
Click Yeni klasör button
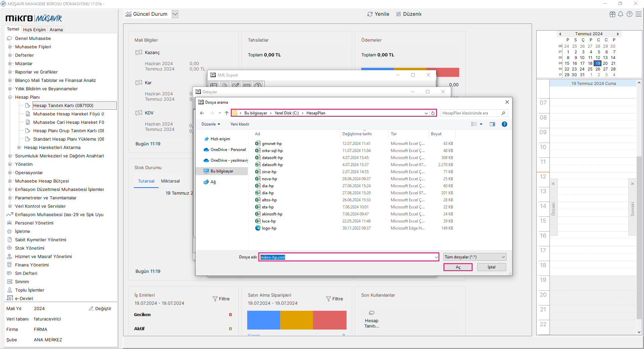[x=240, y=124]
